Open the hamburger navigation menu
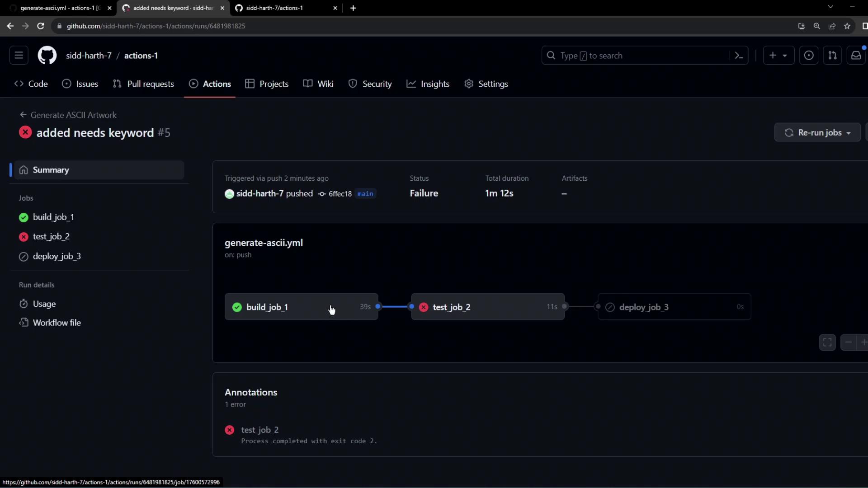Image resolution: width=868 pixels, height=488 pixels. (19, 56)
